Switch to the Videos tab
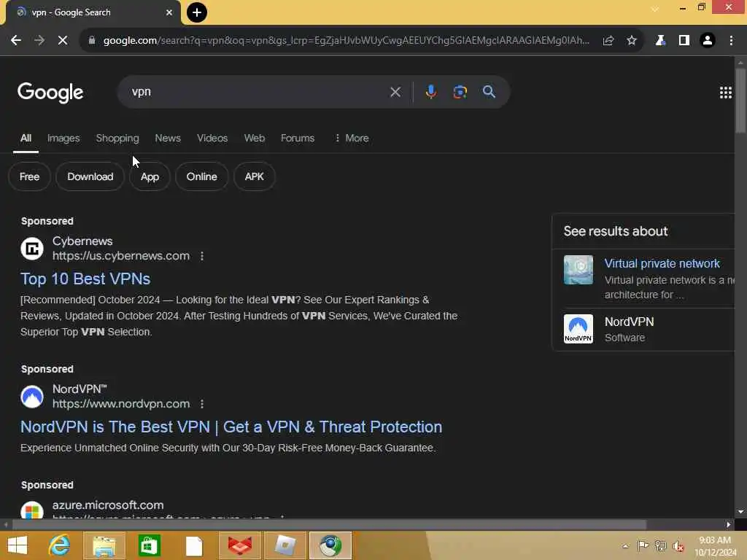Viewport: 747px width, 560px height. pos(212,138)
